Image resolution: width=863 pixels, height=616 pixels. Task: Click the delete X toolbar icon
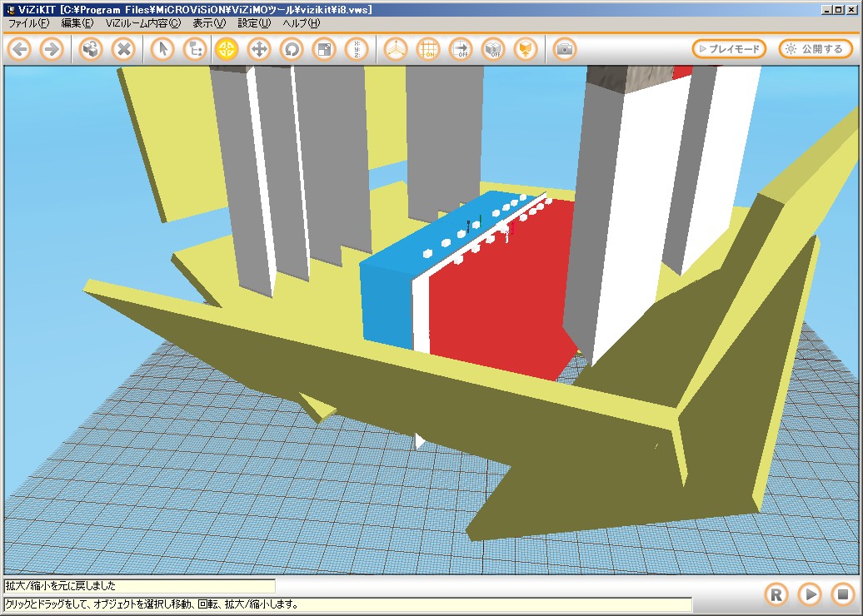point(123,49)
